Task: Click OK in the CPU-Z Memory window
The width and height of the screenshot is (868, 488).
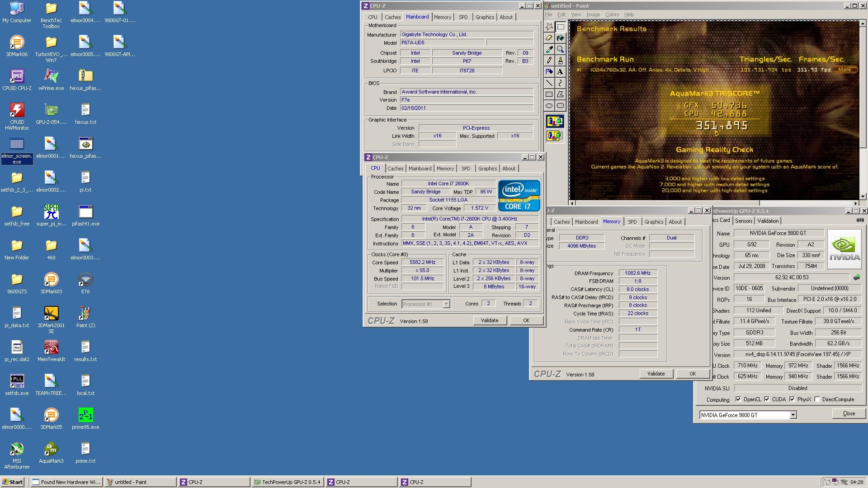Action: [693, 374]
